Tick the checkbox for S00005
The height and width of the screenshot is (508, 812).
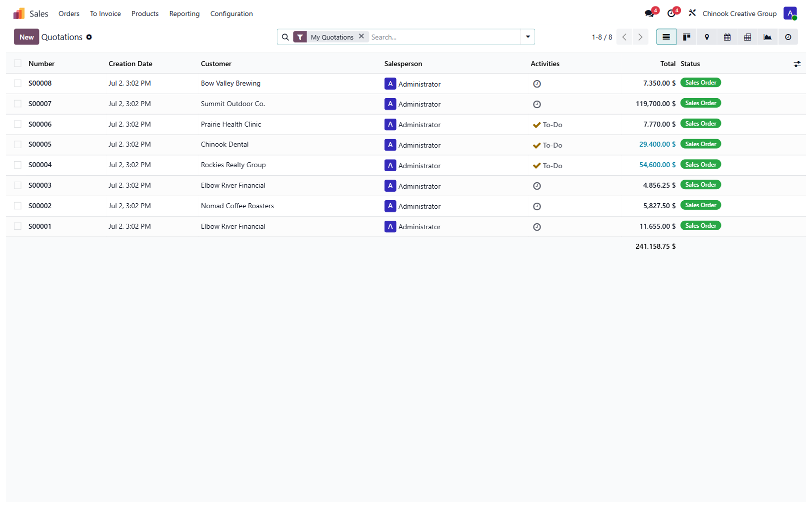point(17,144)
